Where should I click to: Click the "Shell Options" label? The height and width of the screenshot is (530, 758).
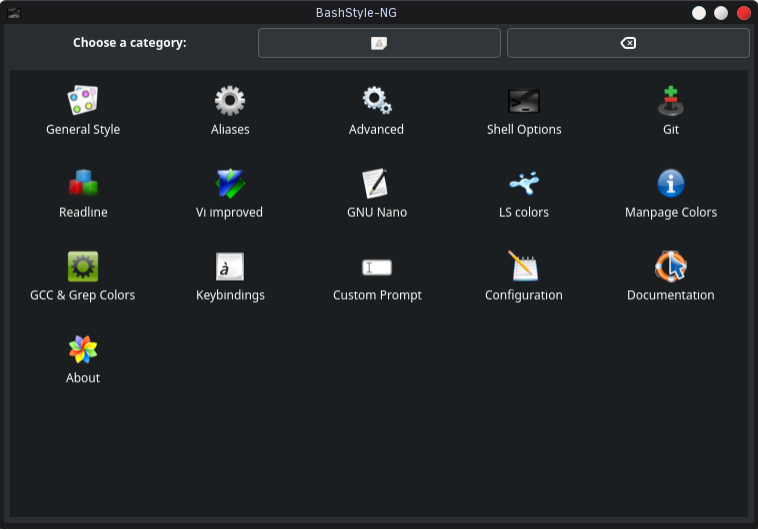click(x=524, y=130)
